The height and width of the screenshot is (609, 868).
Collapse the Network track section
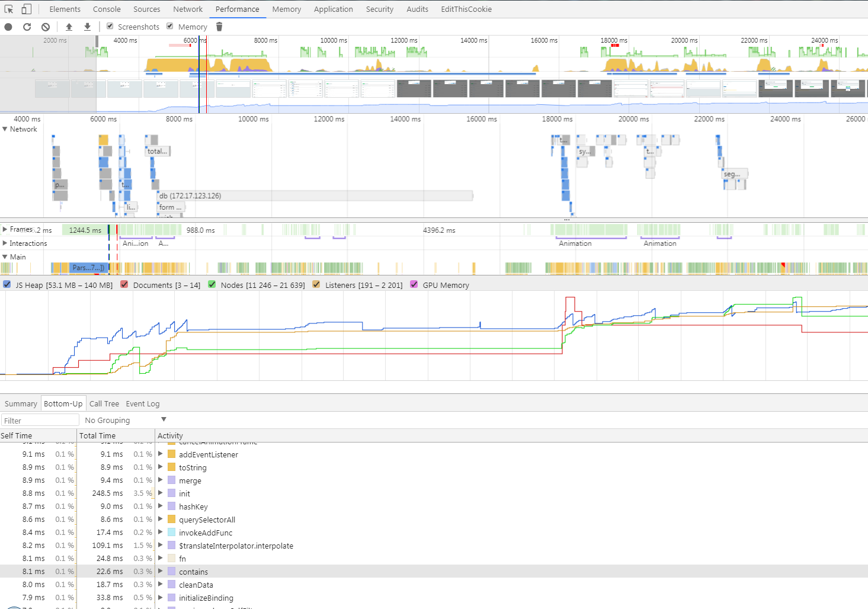[5, 129]
